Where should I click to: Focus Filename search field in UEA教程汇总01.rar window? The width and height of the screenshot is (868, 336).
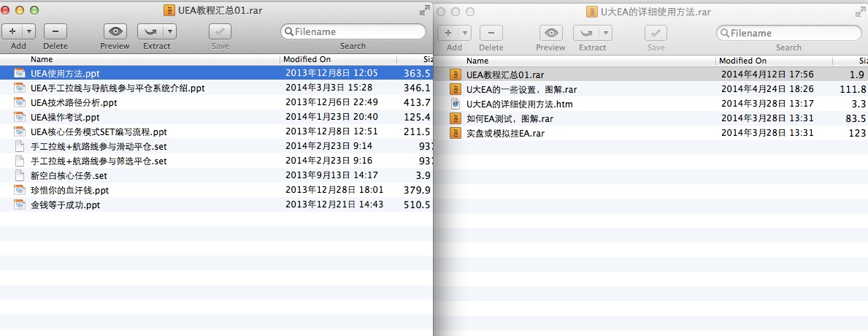pos(353,31)
